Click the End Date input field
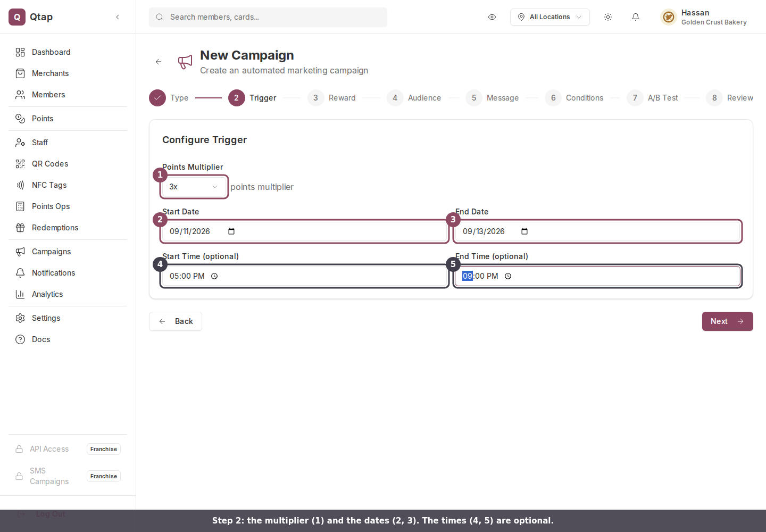766x532 pixels. pyautogui.click(x=597, y=231)
